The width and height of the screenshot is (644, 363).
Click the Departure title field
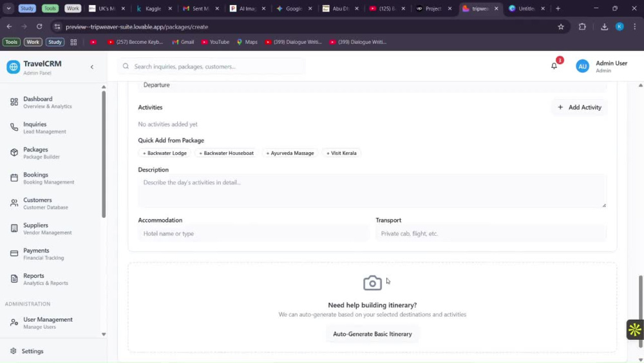372,85
